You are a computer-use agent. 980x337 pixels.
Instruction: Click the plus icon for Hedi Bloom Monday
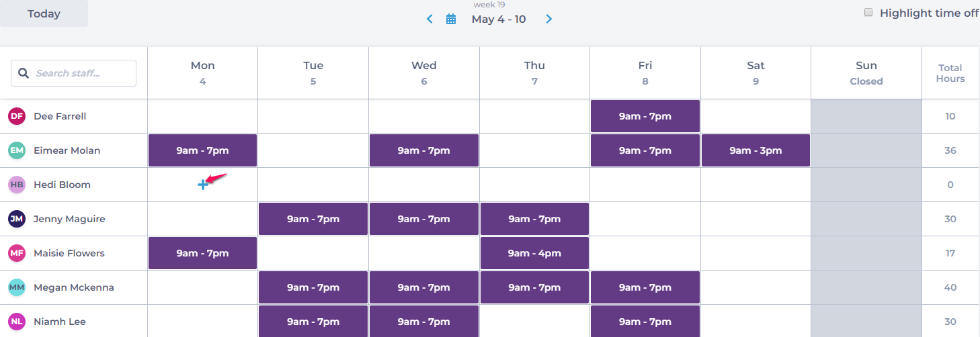(202, 185)
